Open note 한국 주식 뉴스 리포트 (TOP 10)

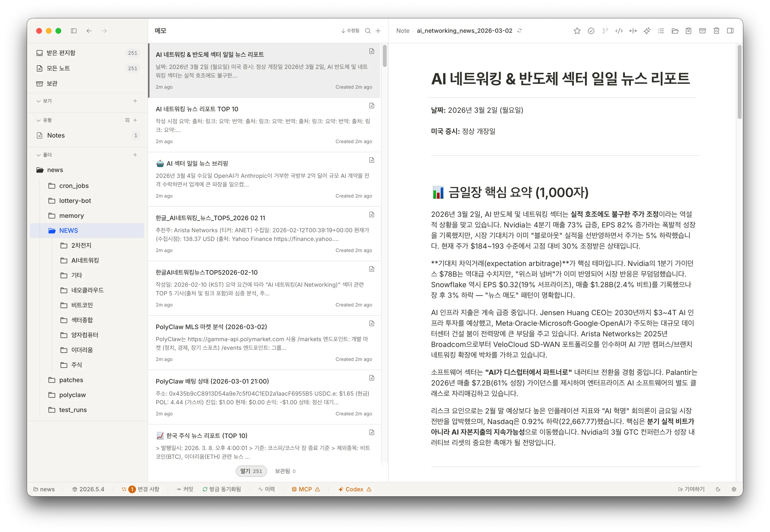(x=264, y=445)
